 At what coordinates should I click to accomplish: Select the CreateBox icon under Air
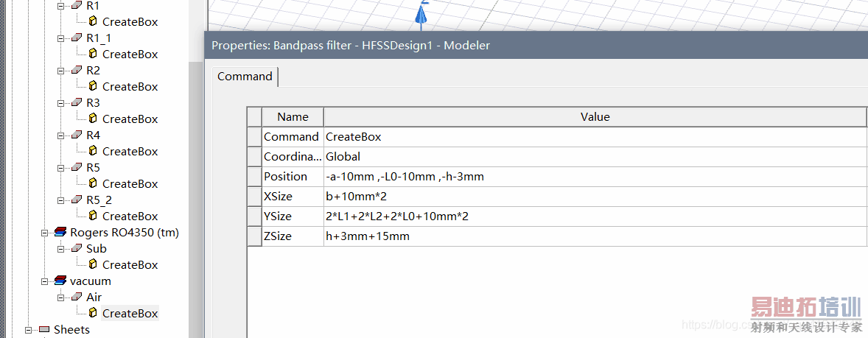pyautogui.click(x=93, y=313)
